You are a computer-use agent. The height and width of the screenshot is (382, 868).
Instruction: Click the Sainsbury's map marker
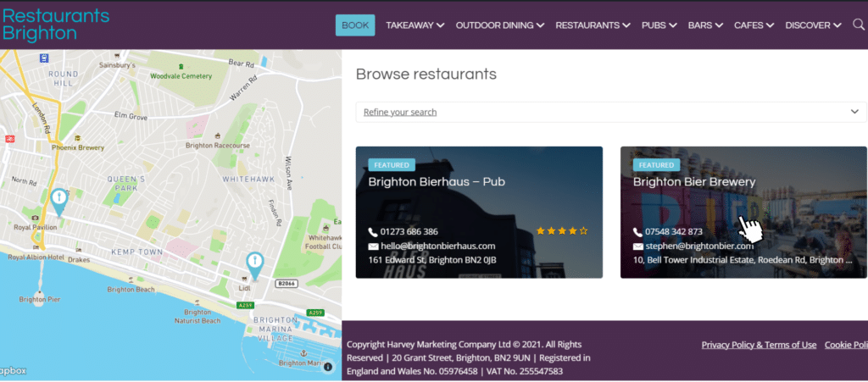click(x=117, y=56)
